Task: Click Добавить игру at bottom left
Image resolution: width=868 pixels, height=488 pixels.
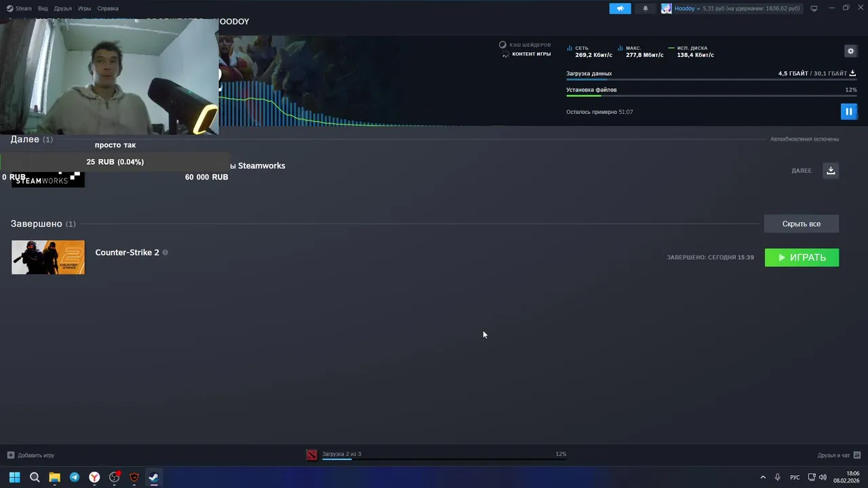Action: point(36,455)
